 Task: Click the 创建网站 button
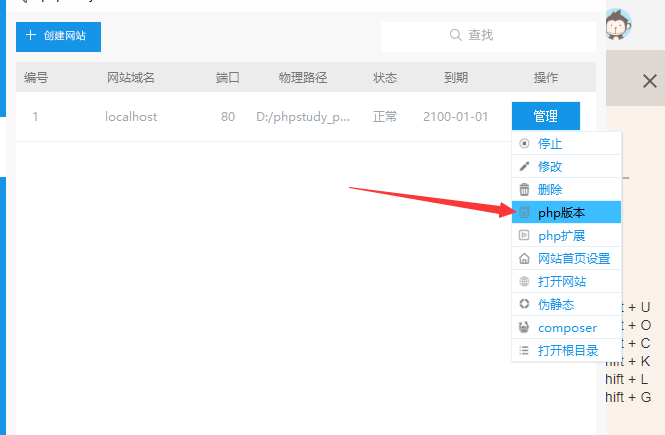click(59, 36)
